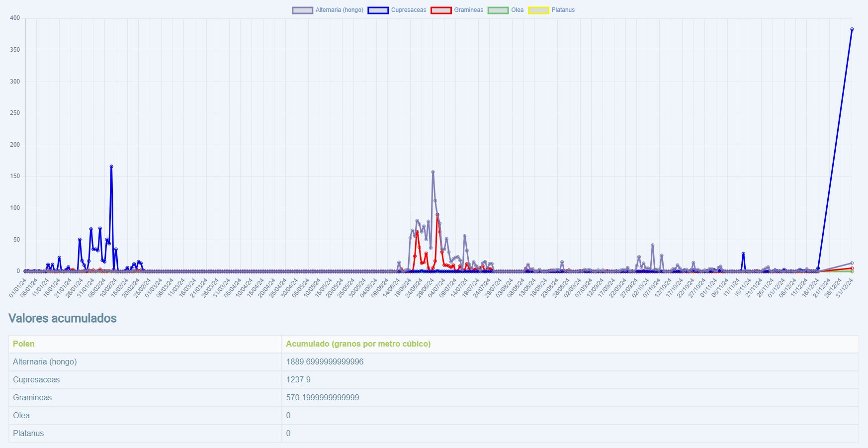Click the Alternaria highest peak point near 157

click(x=433, y=172)
